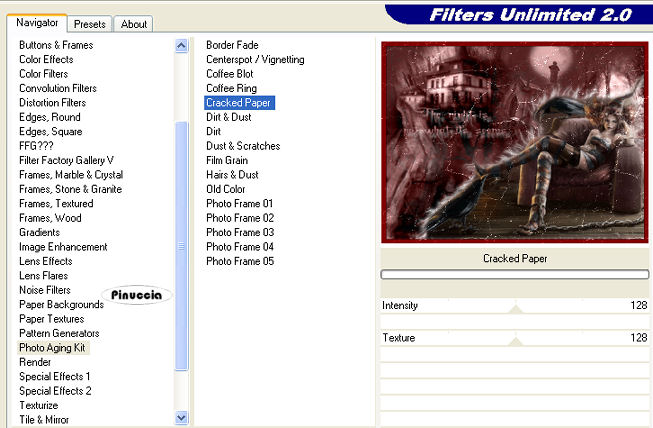Choose the Dirt filter
Screen dimensions: 653x428
coord(214,132)
